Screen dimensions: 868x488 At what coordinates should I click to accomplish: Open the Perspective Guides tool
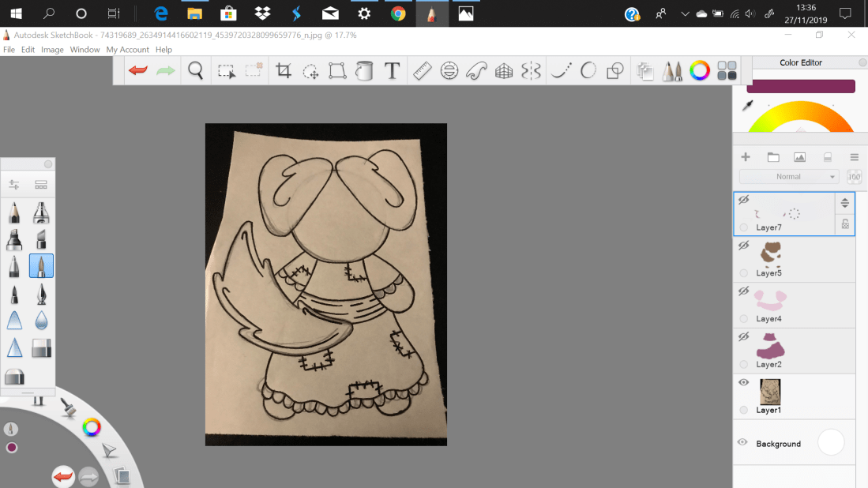(x=504, y=71)
